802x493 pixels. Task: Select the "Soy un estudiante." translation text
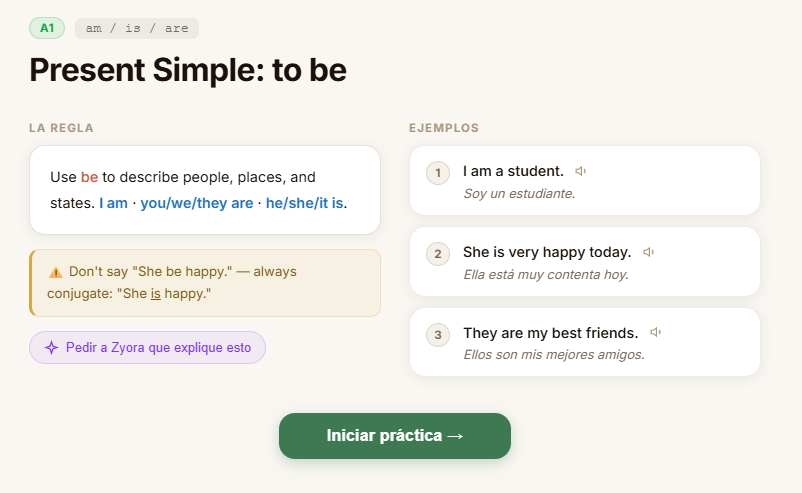519,194
